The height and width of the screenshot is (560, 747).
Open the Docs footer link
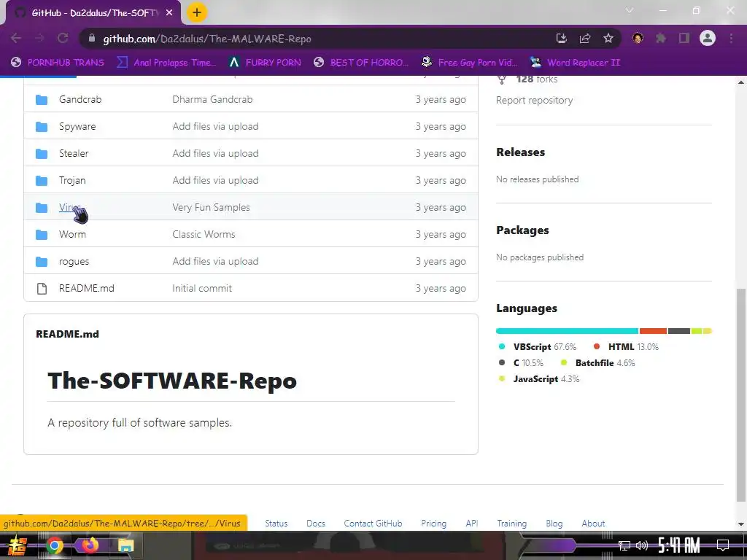click(x=316, y=524)
